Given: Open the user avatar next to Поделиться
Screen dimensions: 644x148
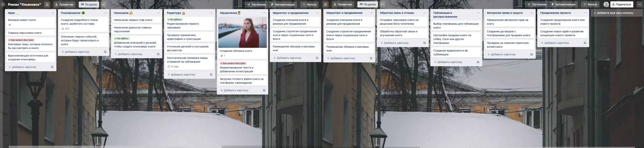Looking at the screenshot, I should click(x=606, y=4).
